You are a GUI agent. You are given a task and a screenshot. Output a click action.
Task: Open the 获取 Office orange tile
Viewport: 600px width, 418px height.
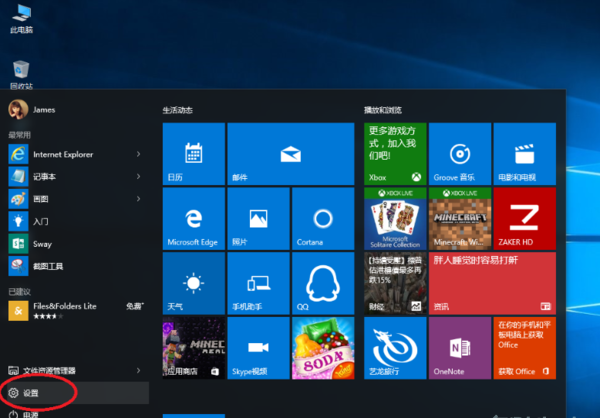pyautogui.click(x=524, y=348)
